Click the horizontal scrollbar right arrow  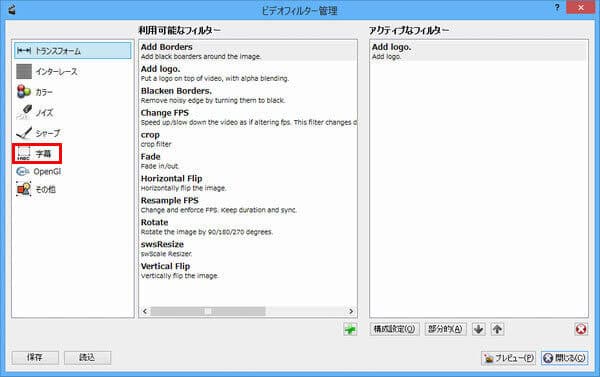[x=351, y=311]
